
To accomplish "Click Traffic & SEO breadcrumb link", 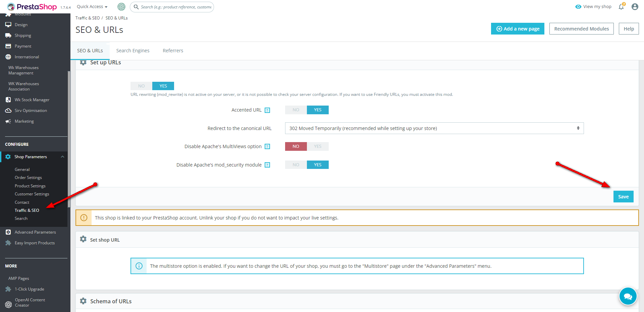I will (88, 18).
